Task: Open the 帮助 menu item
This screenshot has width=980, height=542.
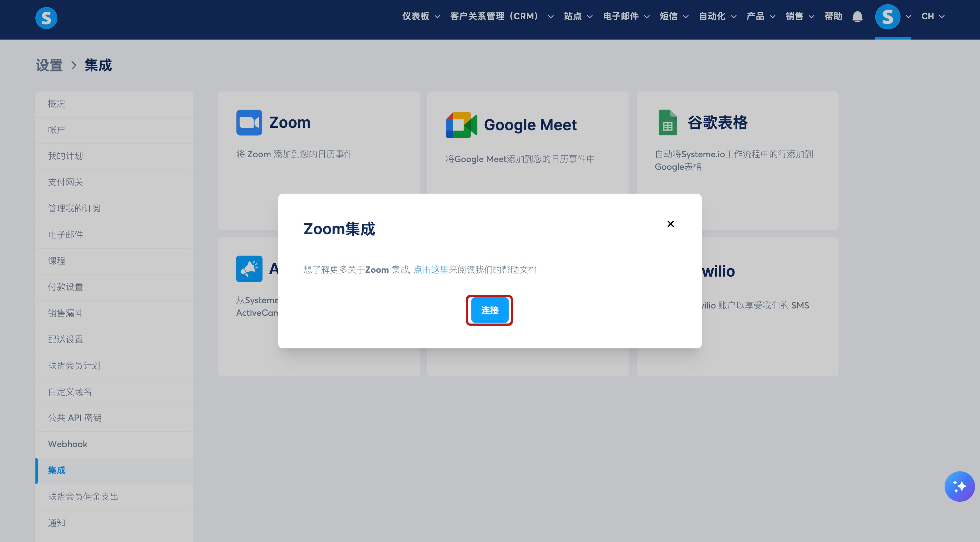Action: [x=833, y=16]
